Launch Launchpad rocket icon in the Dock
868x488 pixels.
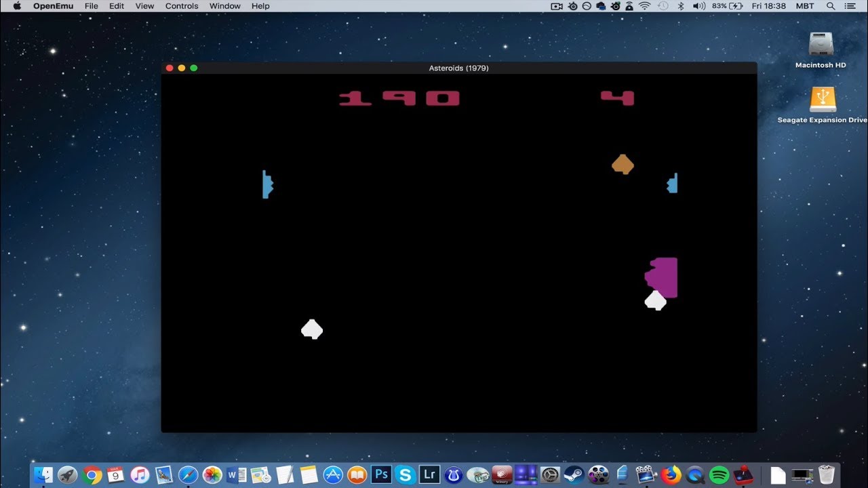pyautogui.click(x=67, y=475)
